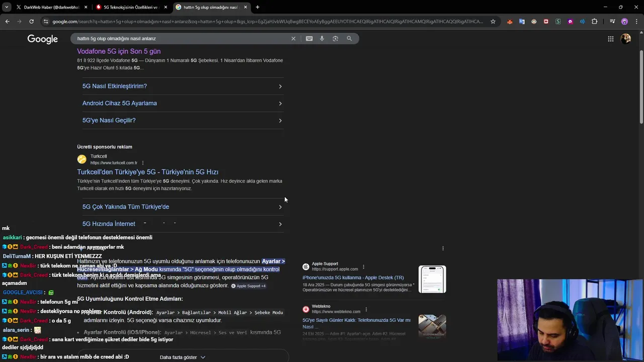Open Webtekno result options menu
644x362 pixels.
366,309
